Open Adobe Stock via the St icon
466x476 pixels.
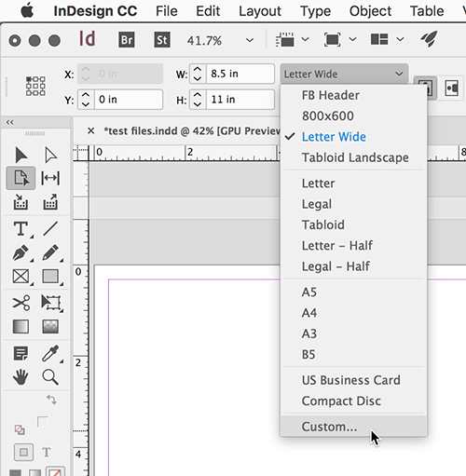(162, 40)
